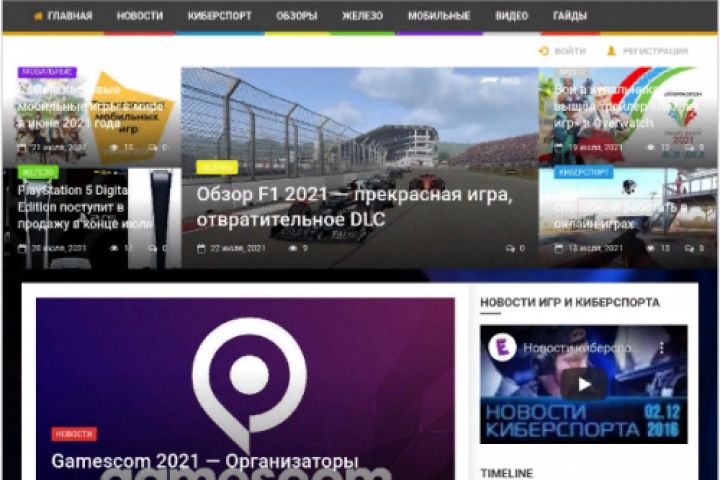The image size is (720, 480).
Task: Open the Обзор F1 2021 review headline
Action: pos(354,207)
